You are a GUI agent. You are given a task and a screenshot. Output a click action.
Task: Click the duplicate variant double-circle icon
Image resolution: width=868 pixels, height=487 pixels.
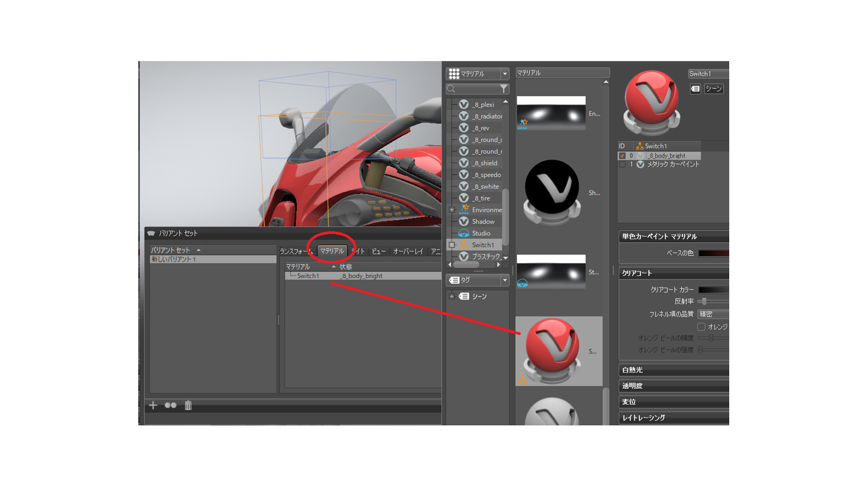[x=170, y=405]
